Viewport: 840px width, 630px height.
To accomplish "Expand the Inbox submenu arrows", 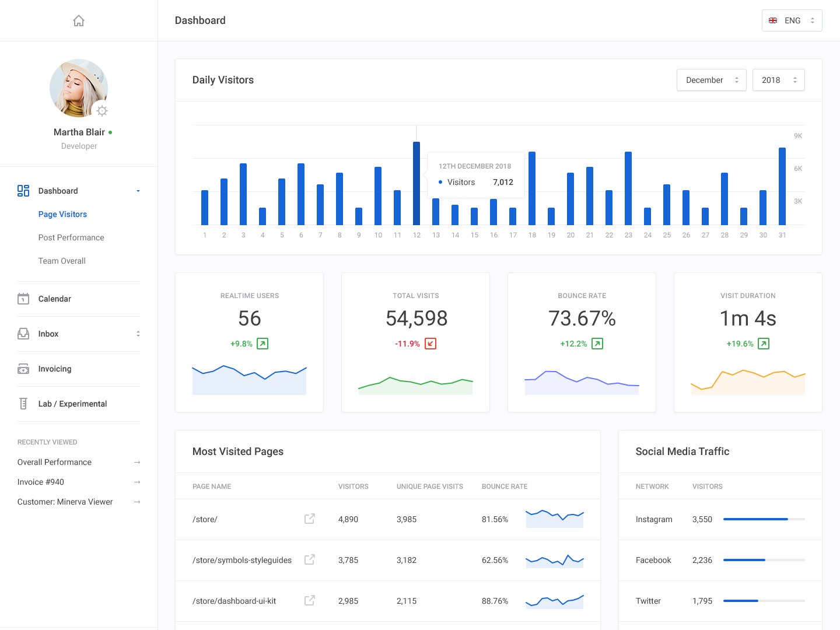I will (138, 334).
